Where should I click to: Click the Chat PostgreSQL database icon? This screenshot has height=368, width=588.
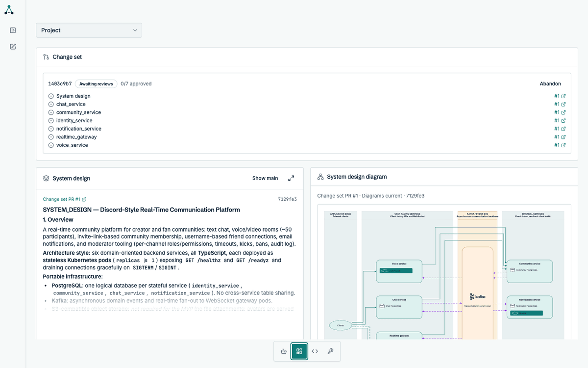click(382, 306)
